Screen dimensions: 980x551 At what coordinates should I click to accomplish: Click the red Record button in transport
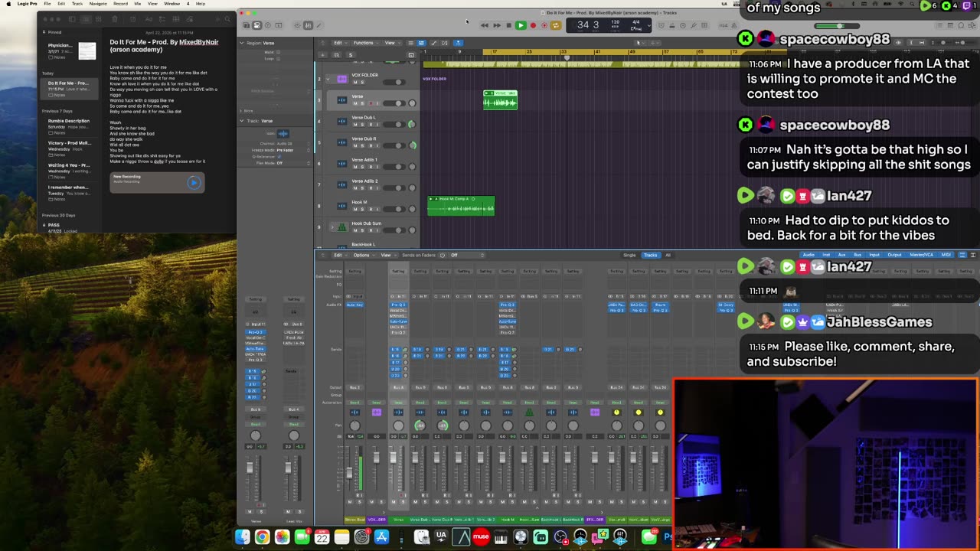point(533,25)
